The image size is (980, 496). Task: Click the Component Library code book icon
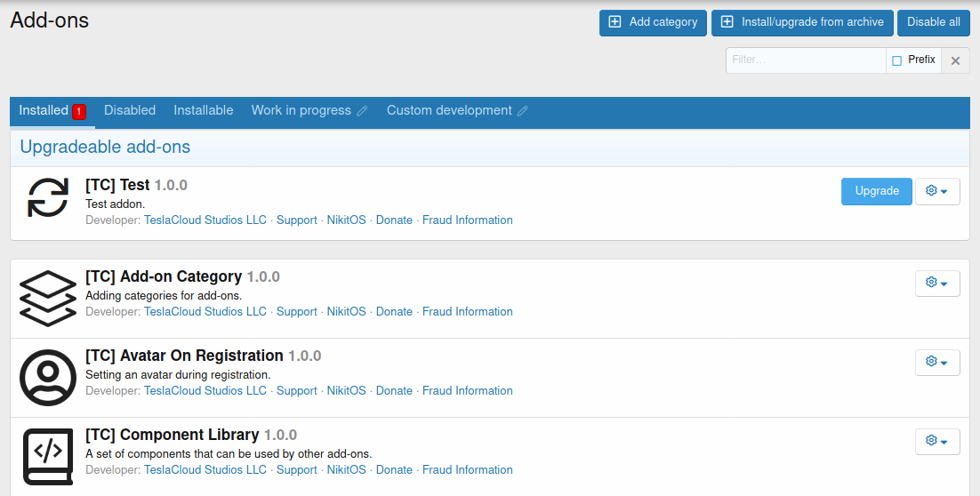[x=48, y=456]
